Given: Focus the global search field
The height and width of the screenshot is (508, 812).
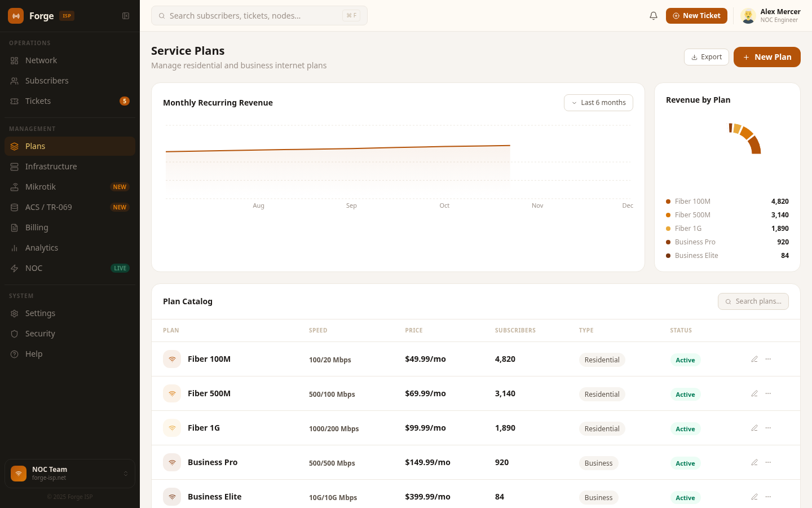Looking at the screenshot, I should click(259, 16).
